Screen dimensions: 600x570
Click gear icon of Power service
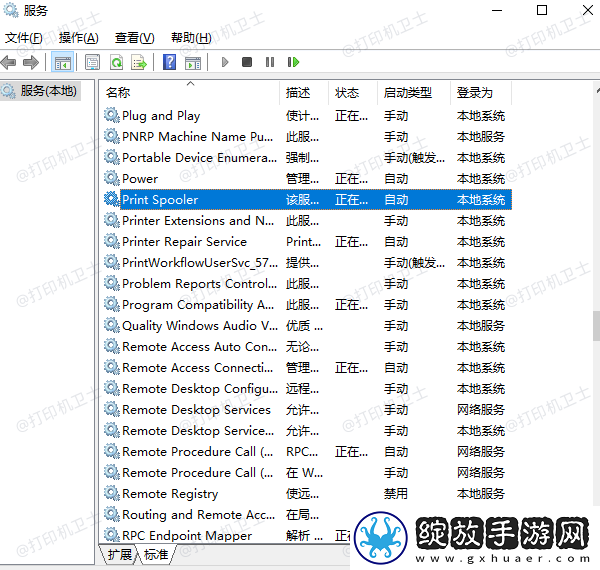pyautogui.click(x=112, y=178)
